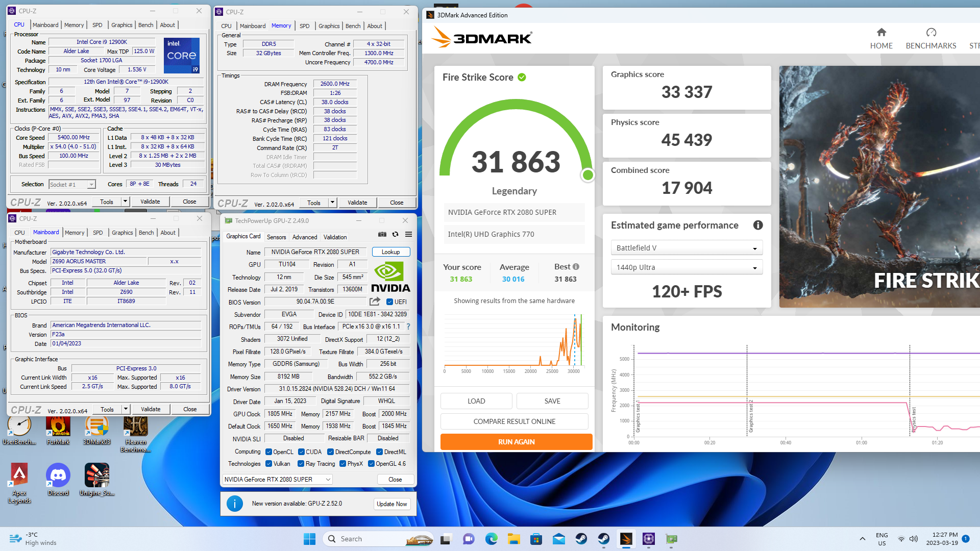Viewport: 980px width, 551px height.
Task: Toggle the OpenCL checkbox in GPU-Z
Action: (268, 452)
